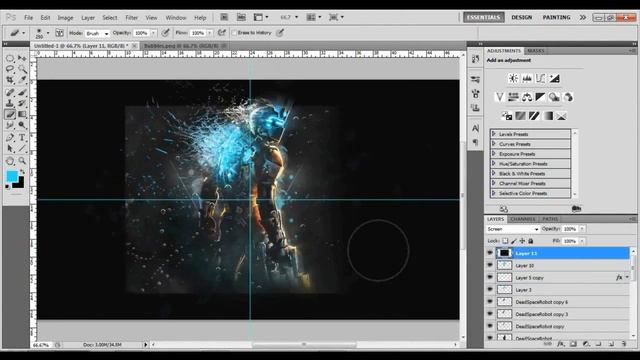This screenshot has height=360, width=640.
Task: Add a Vibrance adjustment
Action: pos(500,97)
